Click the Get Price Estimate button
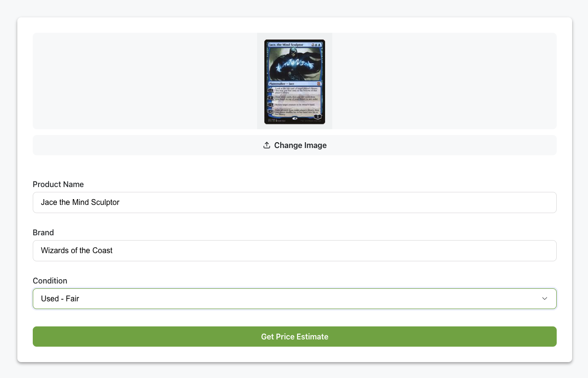The height and width of the screenshot is (378, 588). pyautogui.click(x=294, y=337)
